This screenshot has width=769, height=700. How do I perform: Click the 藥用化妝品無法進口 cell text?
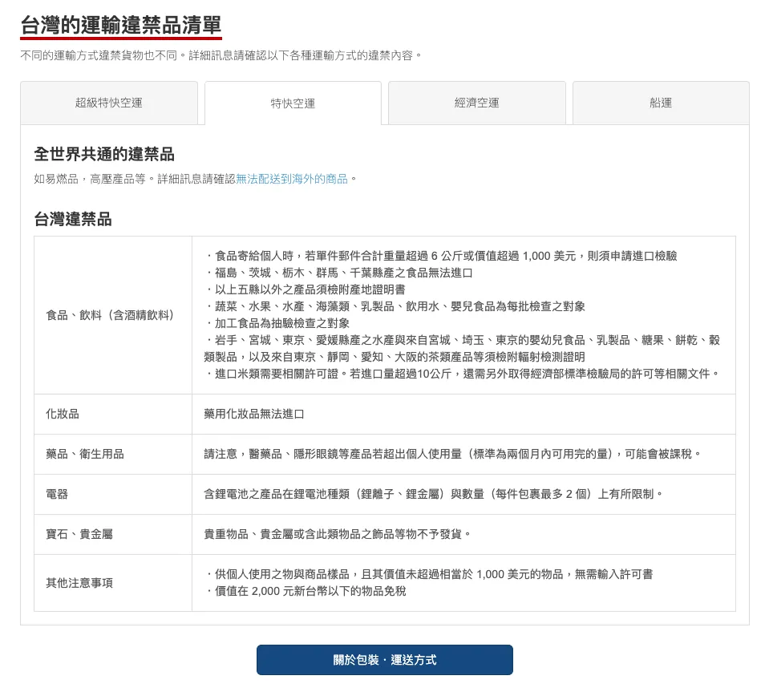[254, 415]
